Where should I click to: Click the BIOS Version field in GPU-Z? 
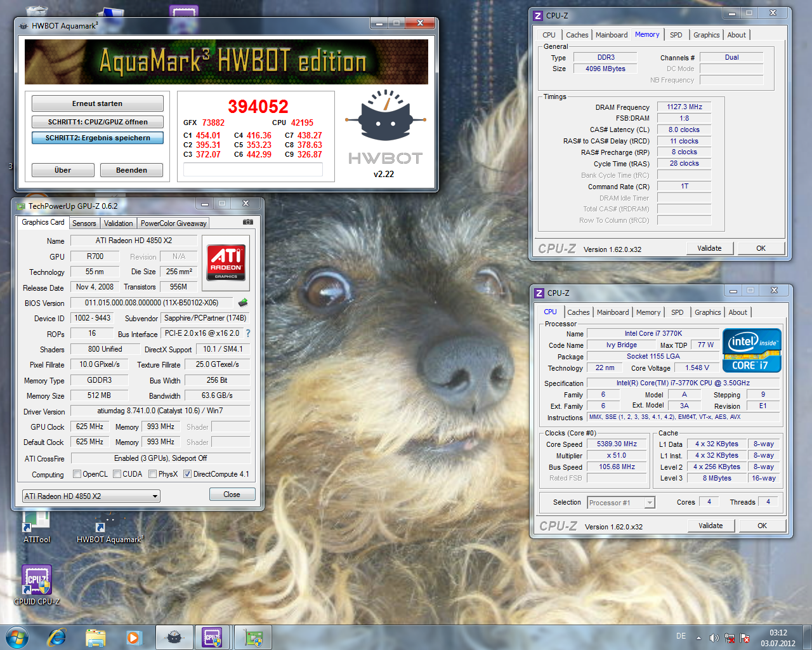[152, 303]
